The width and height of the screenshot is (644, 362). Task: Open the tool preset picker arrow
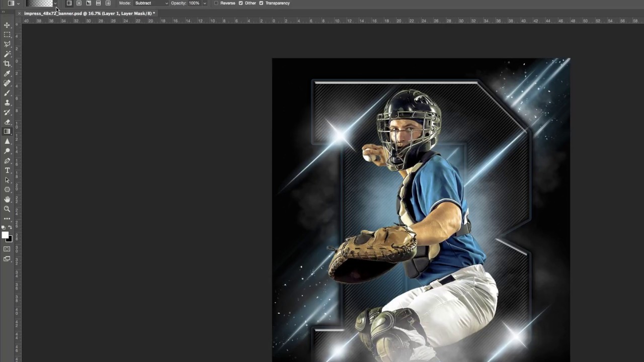tap(19, 3)
